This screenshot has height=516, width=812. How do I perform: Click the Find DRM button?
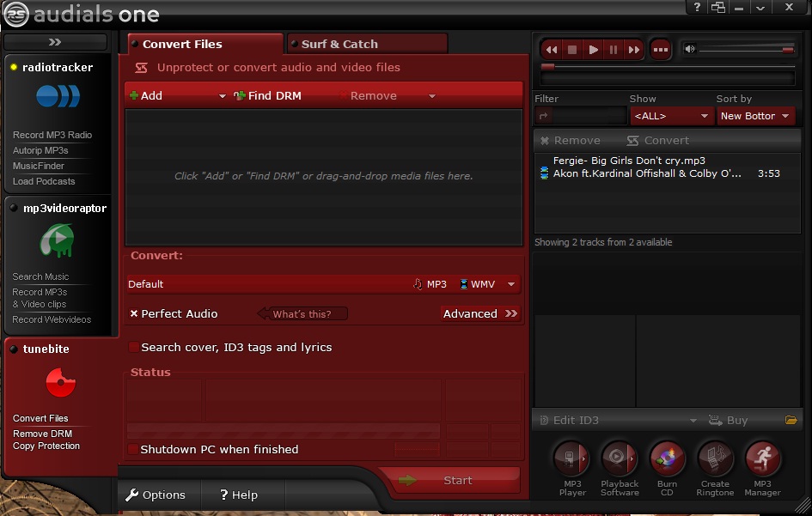pyautogui.click(x=267, y=96)
